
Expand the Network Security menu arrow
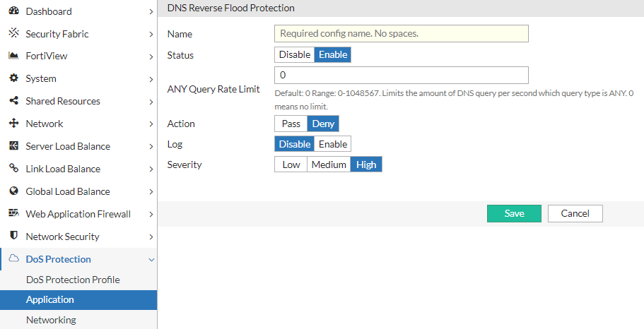[x=151, y=237]
